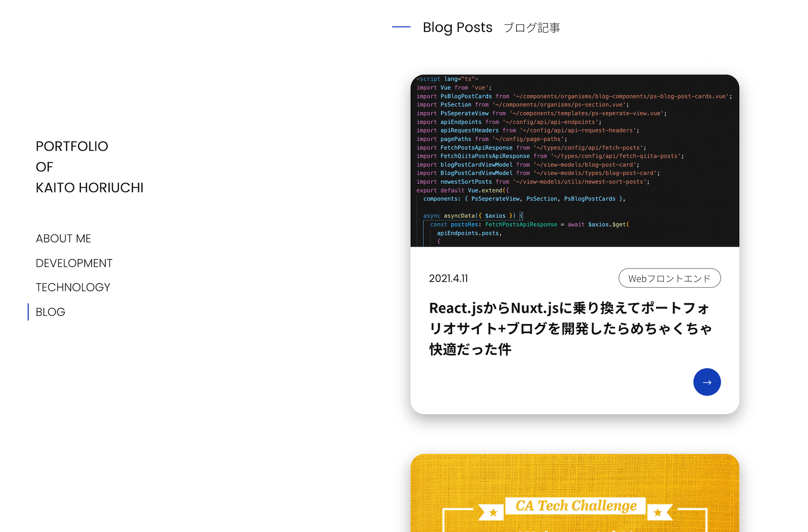Open the React.jsからNuxt.js article via its title
808x532 pixels.
coord(570,328)
